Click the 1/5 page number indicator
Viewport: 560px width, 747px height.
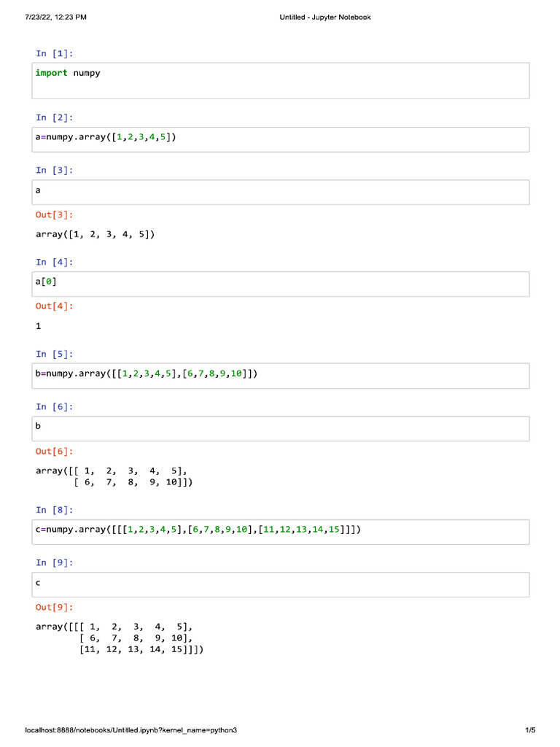(530, 730)
